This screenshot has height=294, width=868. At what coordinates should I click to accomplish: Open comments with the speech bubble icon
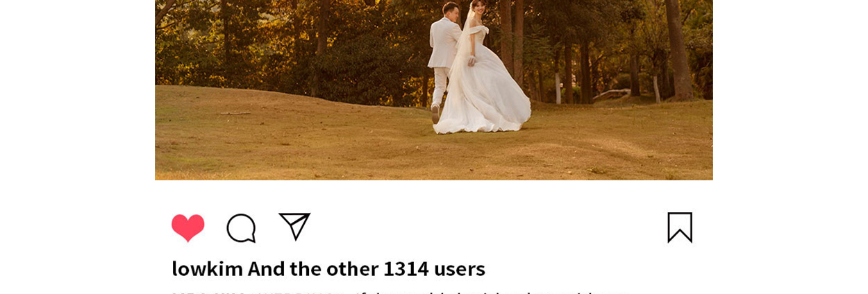241,228
